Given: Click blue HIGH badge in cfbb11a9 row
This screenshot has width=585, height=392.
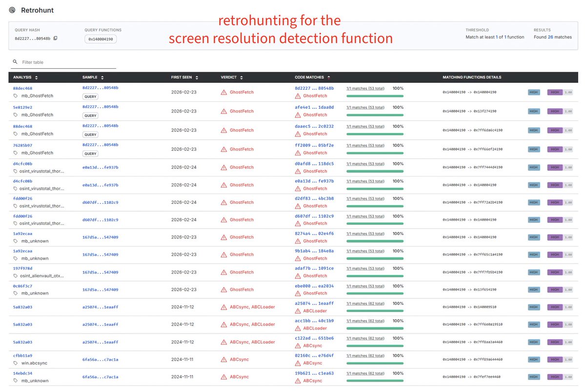Looking at the screenshot, I should click(x=533, y=359).
